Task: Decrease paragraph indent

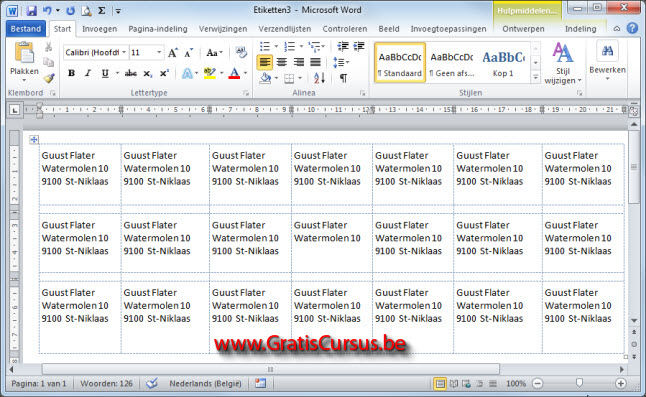Action: (x=343, y=46)
